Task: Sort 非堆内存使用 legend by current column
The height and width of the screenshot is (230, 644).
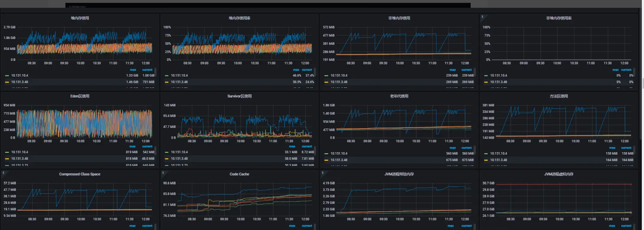Action: click(466, 70)
